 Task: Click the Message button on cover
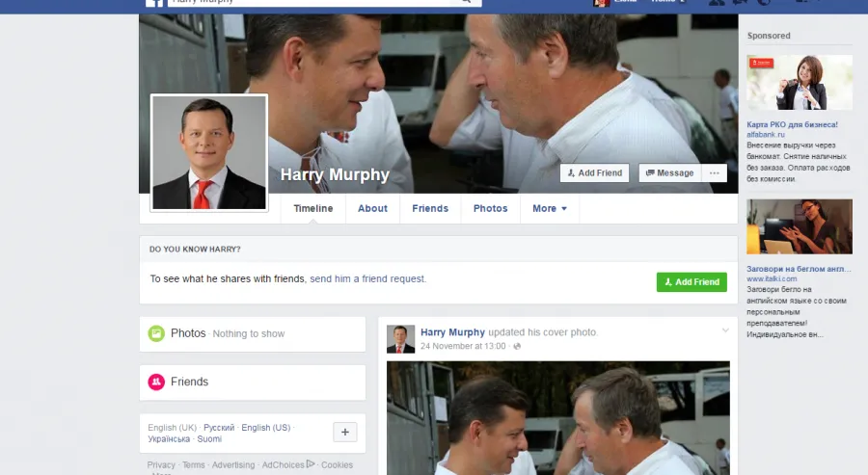coord(670,173)
